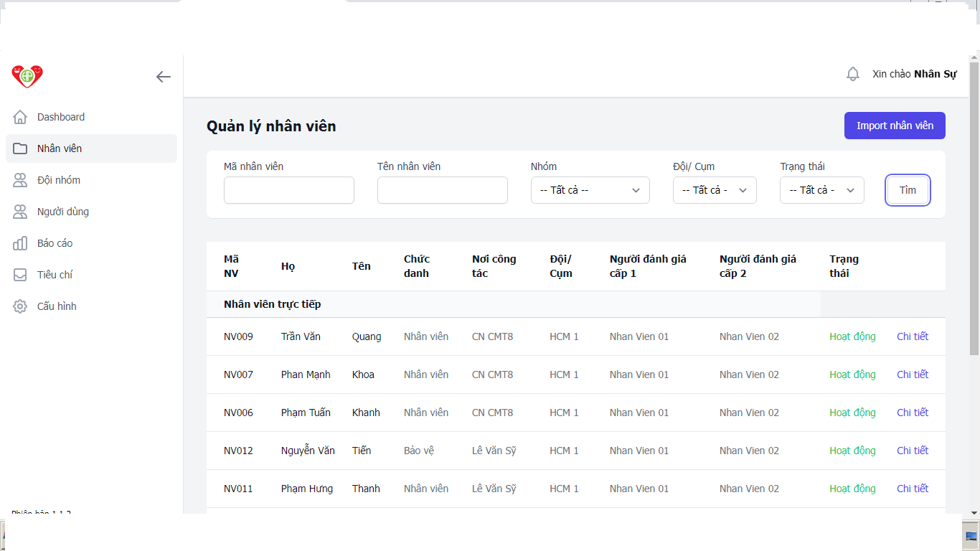View Chi tiết link for NV012
Viewport: 980px width, 551px height.
pyautogui.click(x=912, y=451)
